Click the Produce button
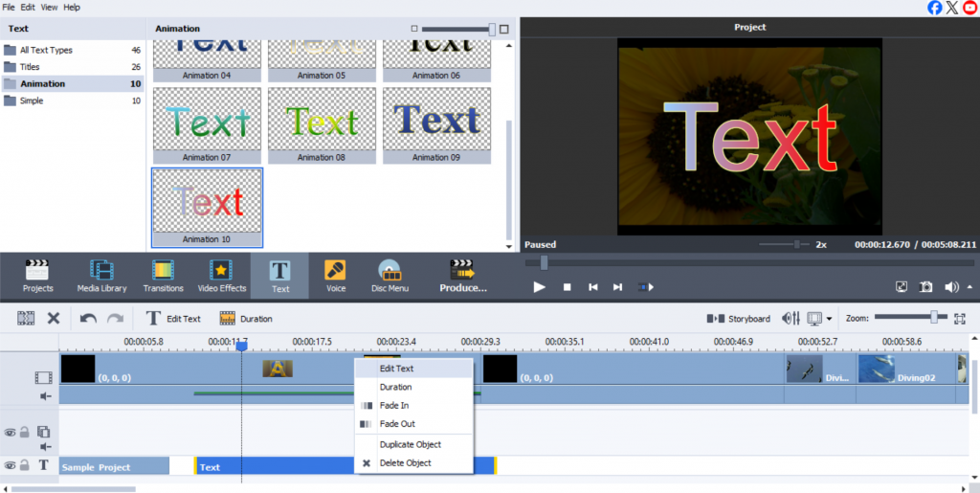Screen dimensions: 980x493 coord(462,276)
